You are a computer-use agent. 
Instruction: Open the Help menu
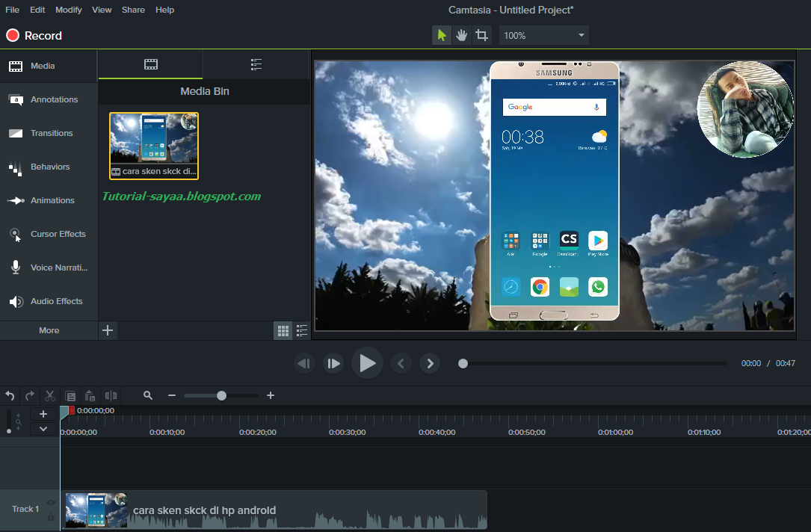(x=164, y=10)
